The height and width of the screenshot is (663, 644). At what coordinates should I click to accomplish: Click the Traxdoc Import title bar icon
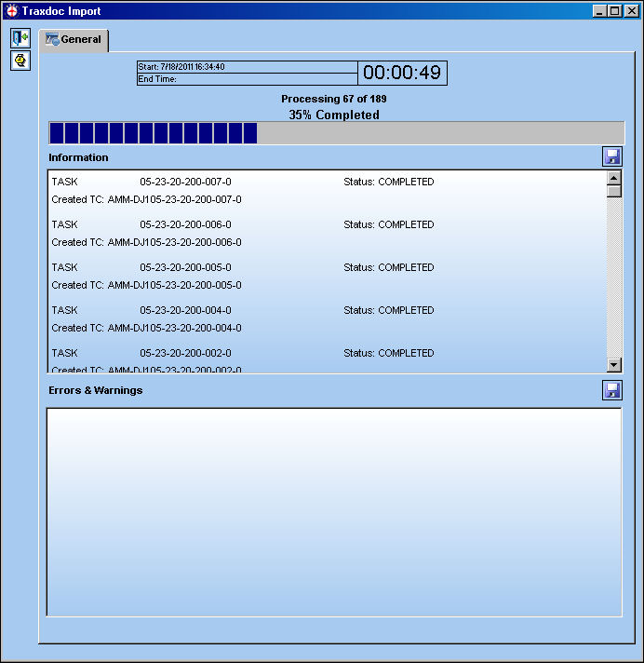tap(12, 10)
